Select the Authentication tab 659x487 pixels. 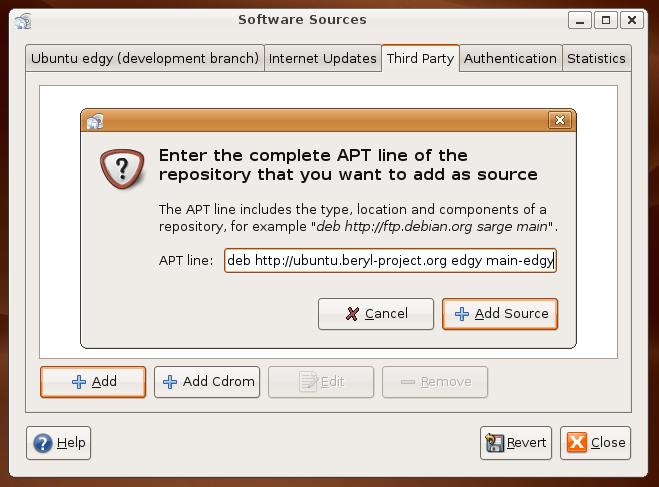(x=510, y=59)
